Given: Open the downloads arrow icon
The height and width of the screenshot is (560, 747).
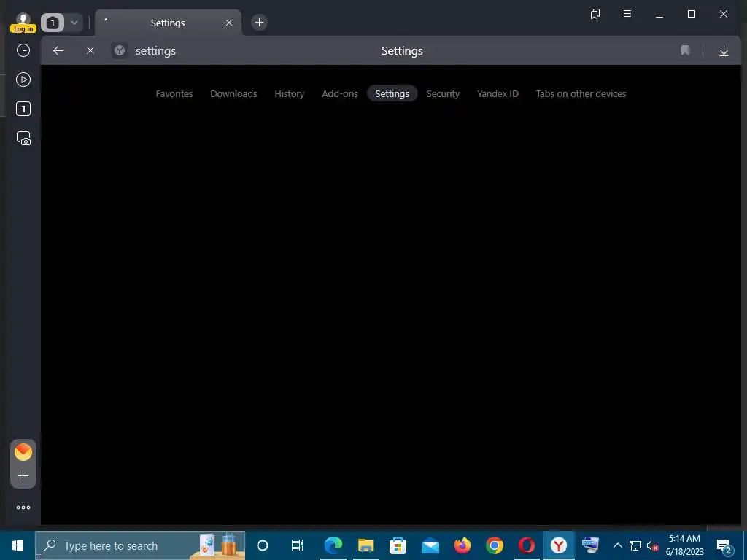Looking at the screenshot, I should (724, 50).
